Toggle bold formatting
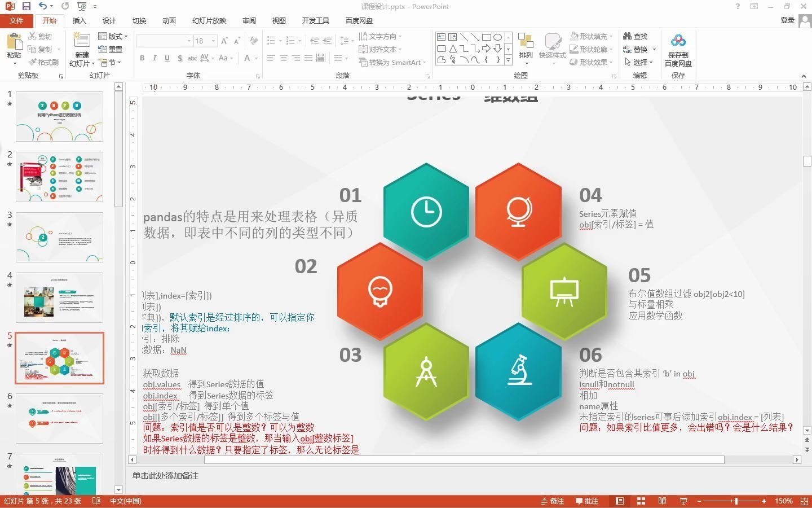 142,58
